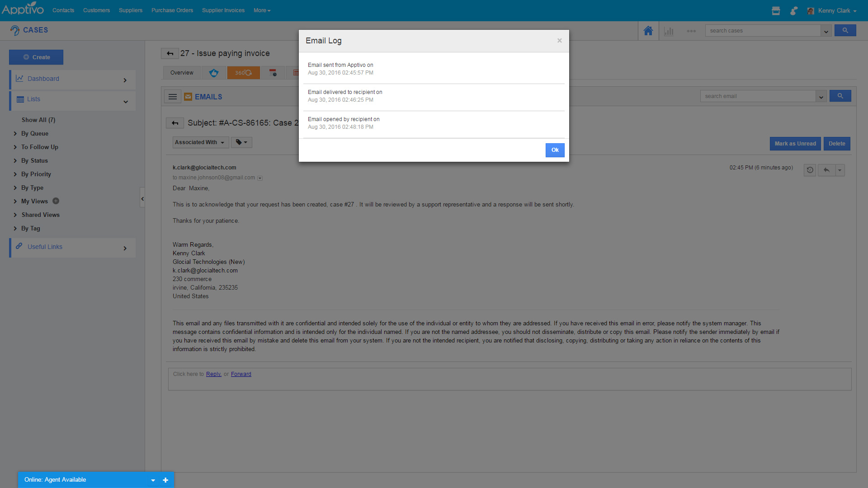Open the email log history icon
This screenshot has height=488, width=868.
[x=810, y=170]
